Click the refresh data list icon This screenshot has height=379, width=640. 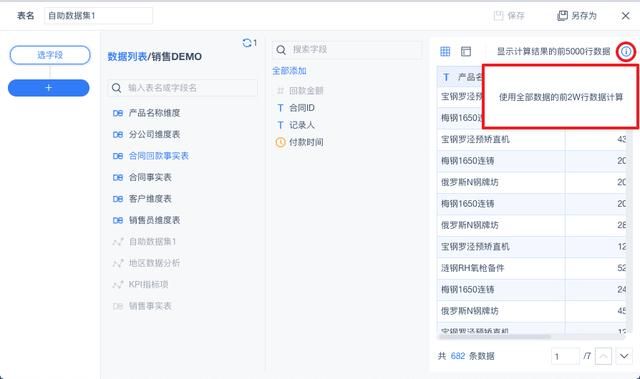247,43
